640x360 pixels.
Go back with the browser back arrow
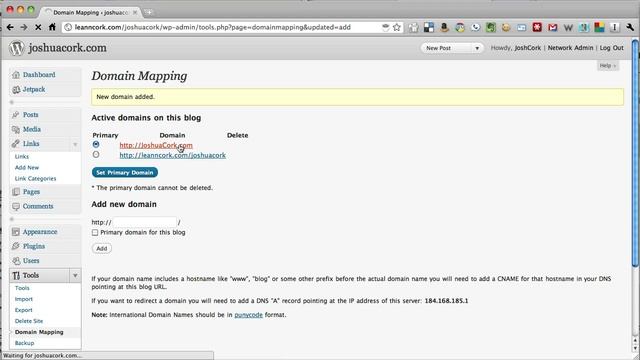[x=10, y=27]
